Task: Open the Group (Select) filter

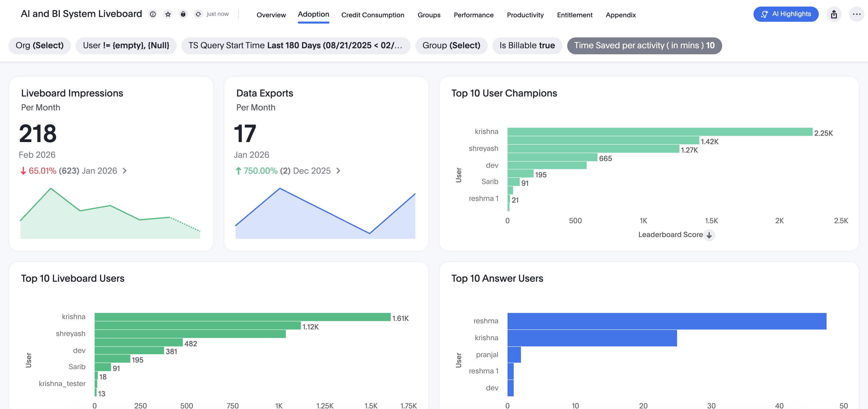Action: [451, 46]
